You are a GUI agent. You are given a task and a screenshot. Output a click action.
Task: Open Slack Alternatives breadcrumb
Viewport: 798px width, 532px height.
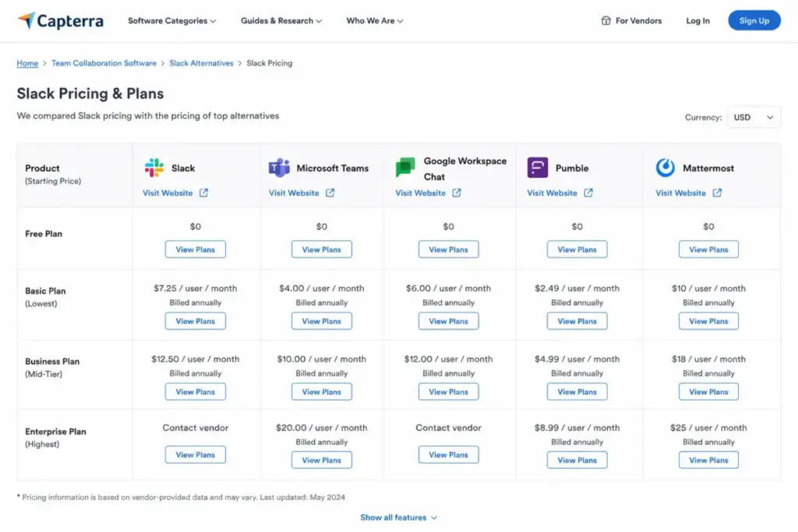(202, 63)
